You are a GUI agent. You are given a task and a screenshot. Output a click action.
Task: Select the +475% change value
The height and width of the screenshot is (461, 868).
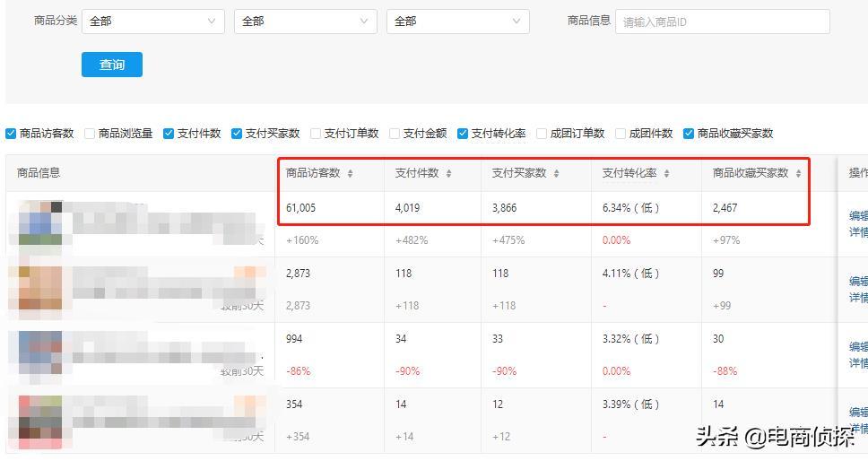click(x=508, y=240)
